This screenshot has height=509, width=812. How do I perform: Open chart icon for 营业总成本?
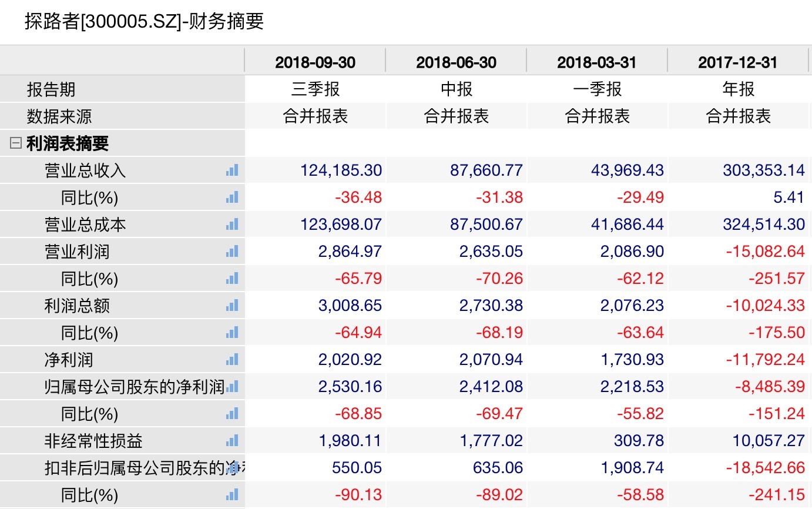[232, 225]
